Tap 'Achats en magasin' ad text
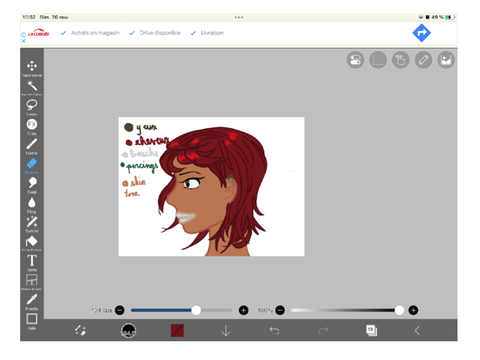Viewport: 480px width, 360px height. 95,33
